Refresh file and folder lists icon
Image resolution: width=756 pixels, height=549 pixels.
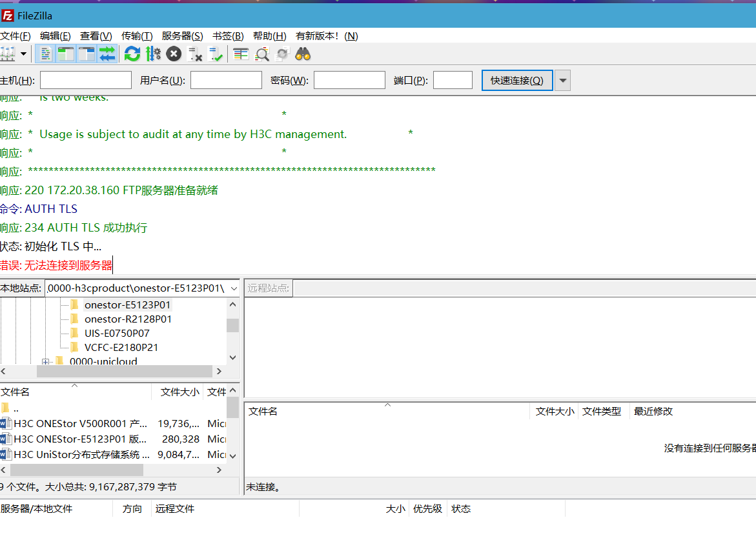[x=132, y=54]
